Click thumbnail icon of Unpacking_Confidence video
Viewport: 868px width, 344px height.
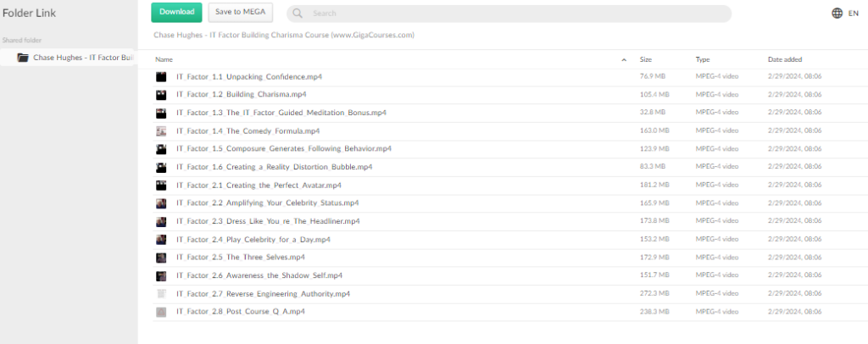(161, 77)
